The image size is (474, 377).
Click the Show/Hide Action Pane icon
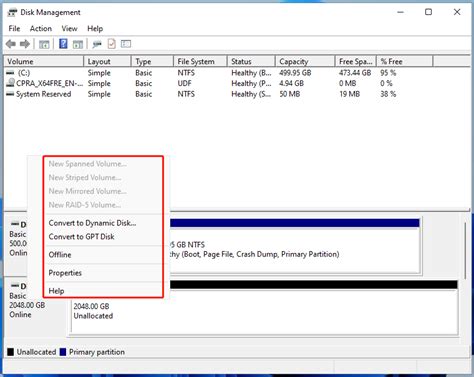pyautogui.click(x=78, y=44)
